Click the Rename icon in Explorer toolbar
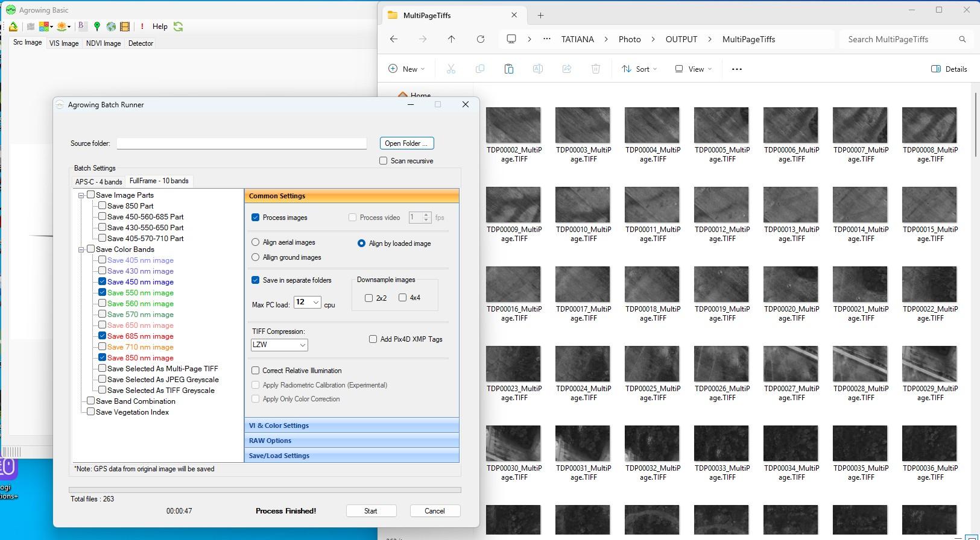 point(537,69)
